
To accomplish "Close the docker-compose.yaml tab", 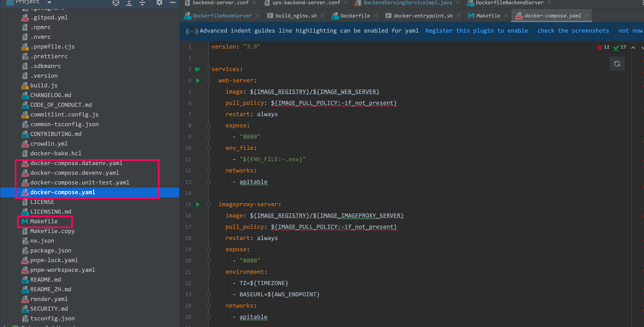I will (x=587, y=16).
